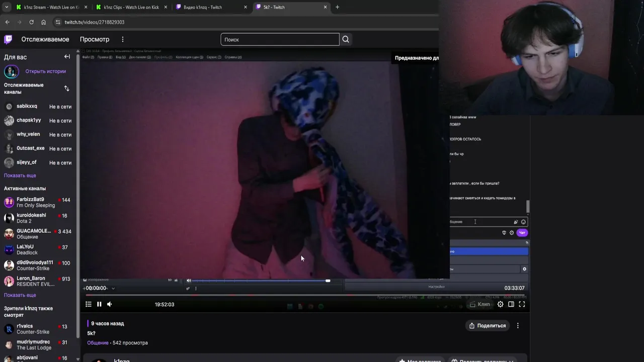Open the Twitch home logo

(8, 39)
